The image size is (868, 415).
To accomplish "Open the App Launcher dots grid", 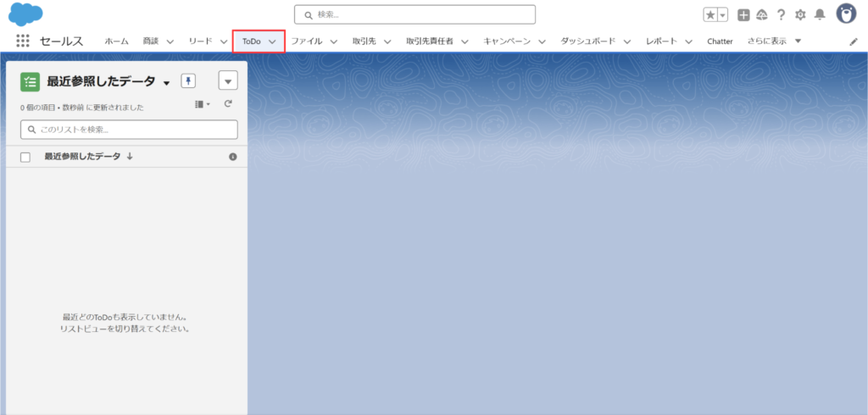I will click(x=23, y=41).
